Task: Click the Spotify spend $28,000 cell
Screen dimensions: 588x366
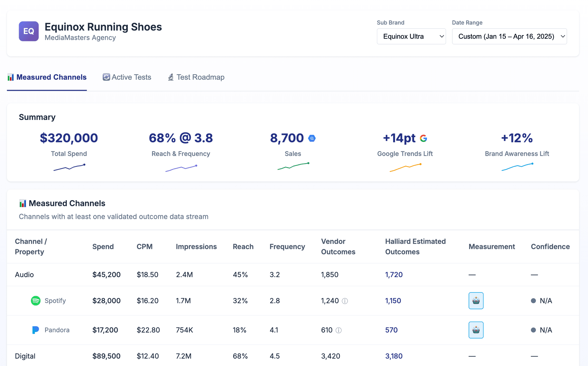Action: pyautogui.click(x=107, y=301)
